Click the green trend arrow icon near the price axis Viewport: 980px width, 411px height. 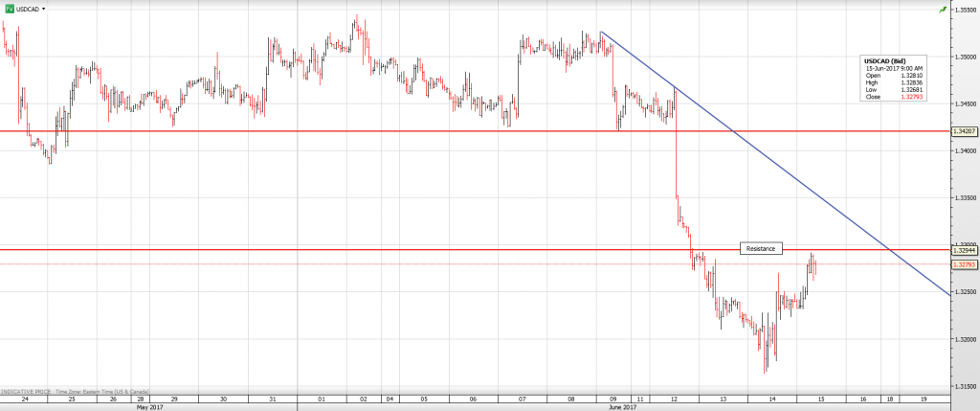pyautogui.click(x=944, y=9)
